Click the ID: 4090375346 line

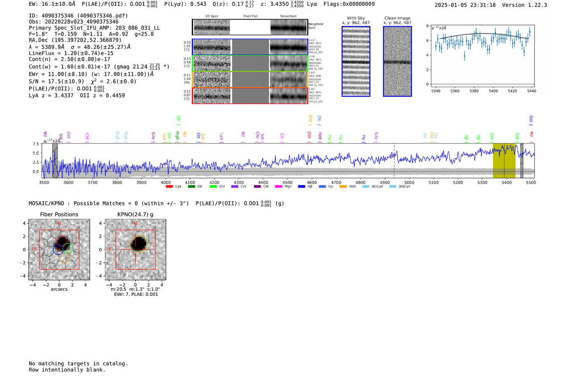[78, 16]
